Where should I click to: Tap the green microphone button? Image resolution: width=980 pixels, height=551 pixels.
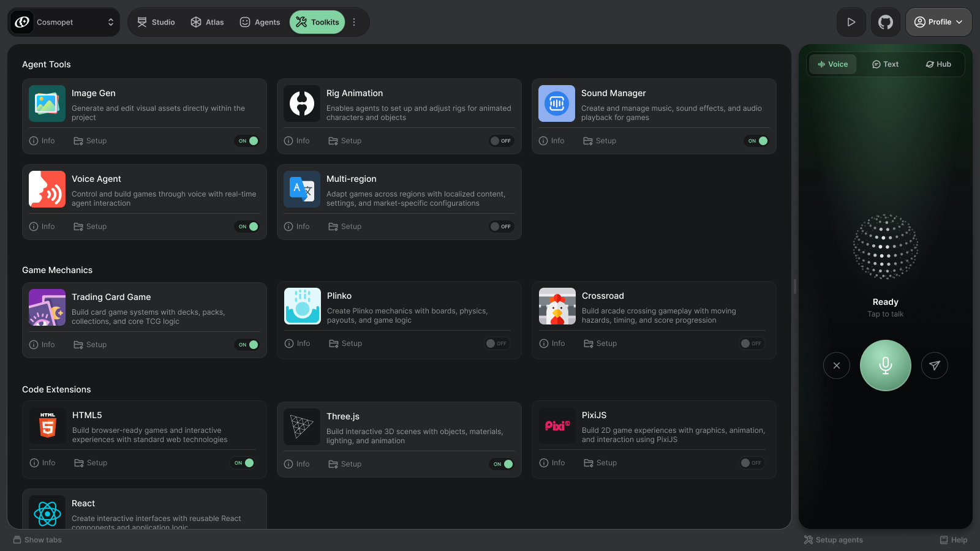[886, 365]
